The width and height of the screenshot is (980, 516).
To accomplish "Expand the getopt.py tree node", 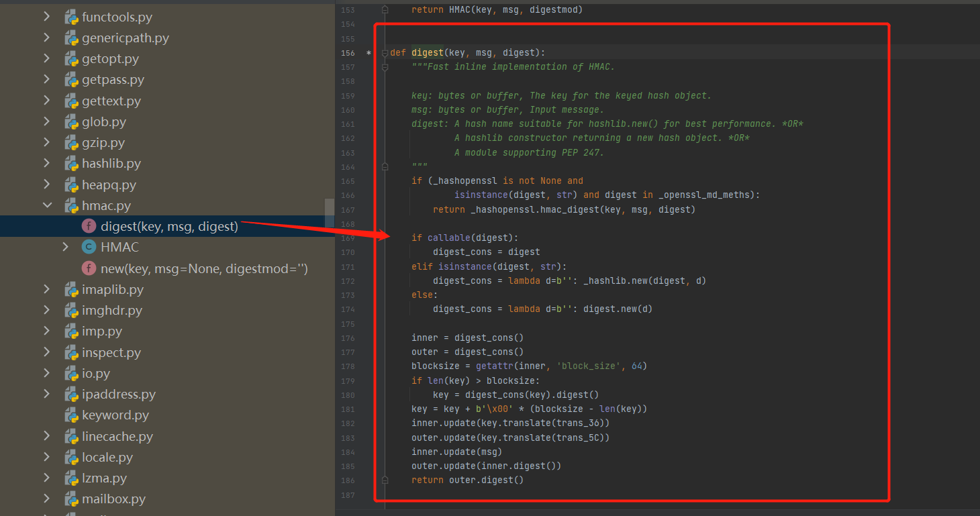I will tap(46, 58).
